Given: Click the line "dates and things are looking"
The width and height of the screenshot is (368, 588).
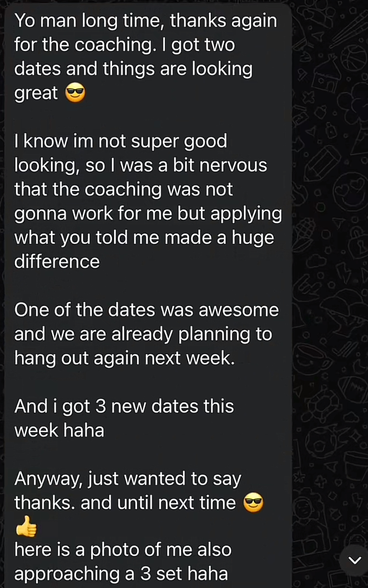Looking at the screenshot, I should coord(133,69).
